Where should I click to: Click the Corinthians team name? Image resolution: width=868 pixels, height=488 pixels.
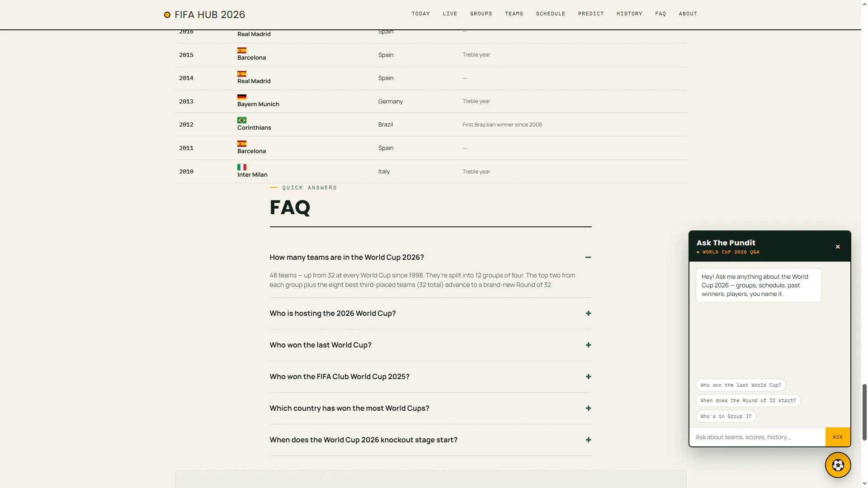tap(254, 128)
